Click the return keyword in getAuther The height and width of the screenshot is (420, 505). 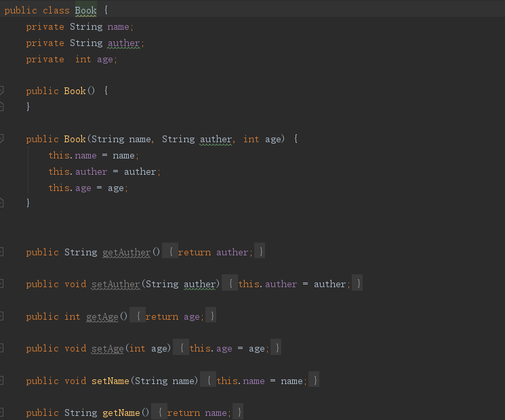coord(195,252)
